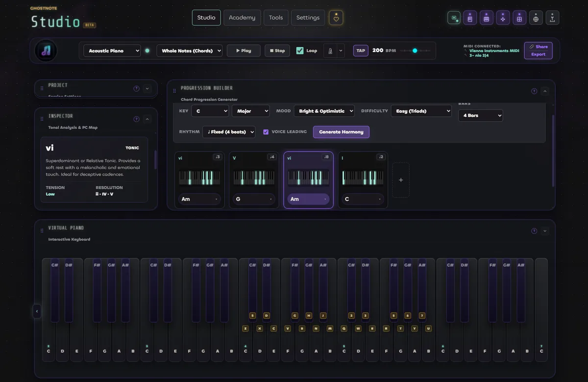
Task: Open the Rhythm dropdown Fixed (4 beats)
Action: point(229,132)
